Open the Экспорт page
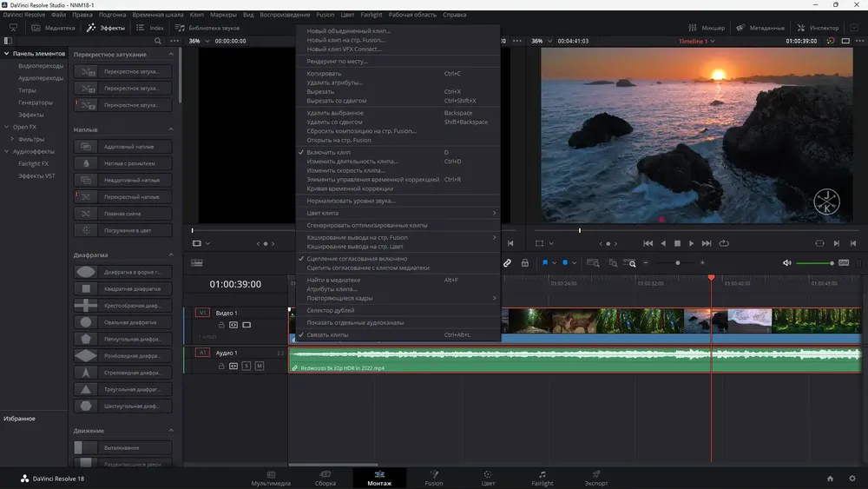The image size is (868, 489). [x=596, y=478]
